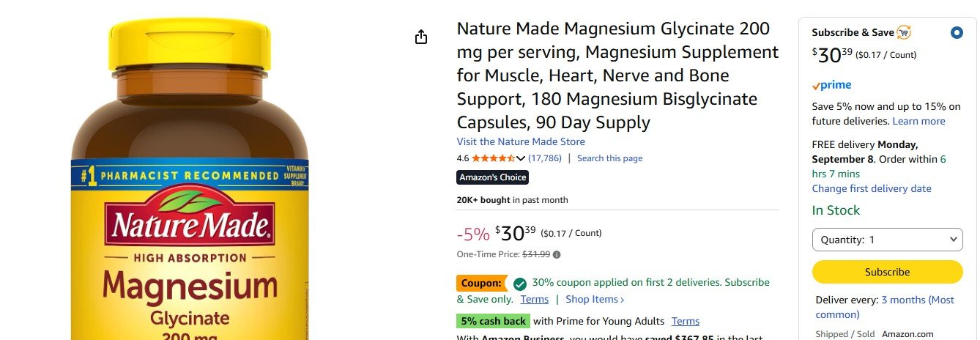The width and height of the screenshot is (980, 340).
Task: Click the info icon next to One-Time Price
Action: point(557,255)
